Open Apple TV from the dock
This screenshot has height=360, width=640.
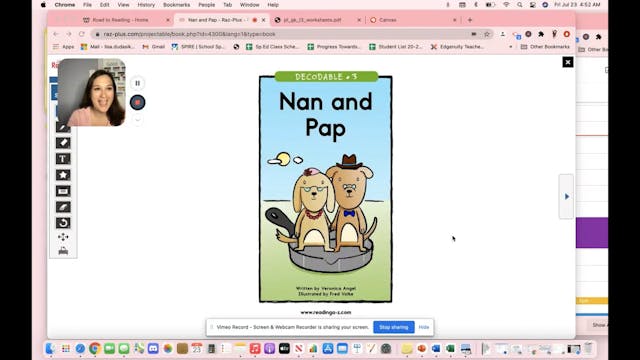pyautogui.click(x=284, y=349)
